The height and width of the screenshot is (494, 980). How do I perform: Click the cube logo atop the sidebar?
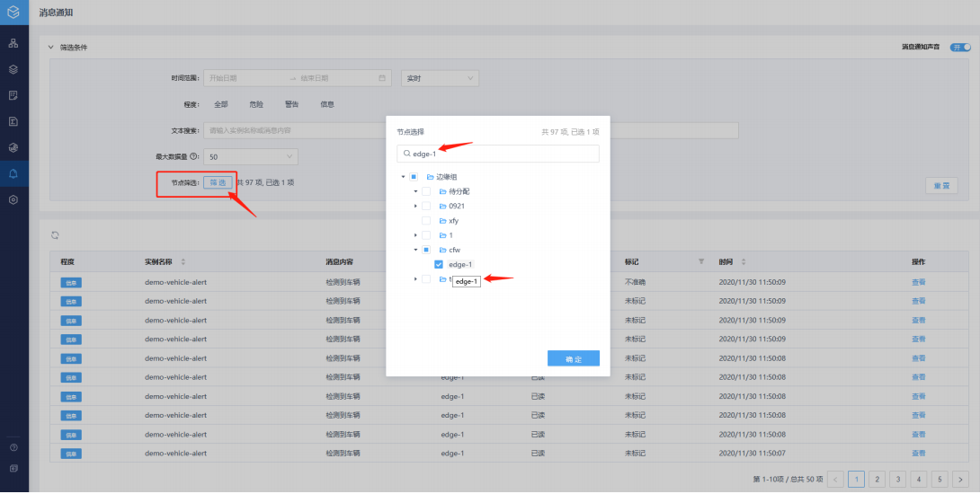[13, 12]
